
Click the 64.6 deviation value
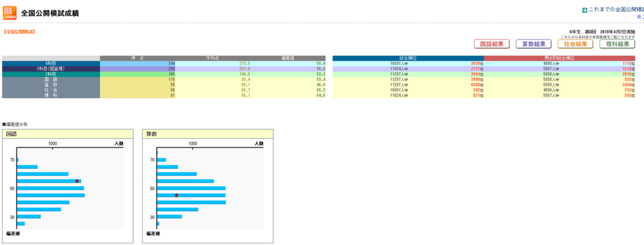pos(321,96)
